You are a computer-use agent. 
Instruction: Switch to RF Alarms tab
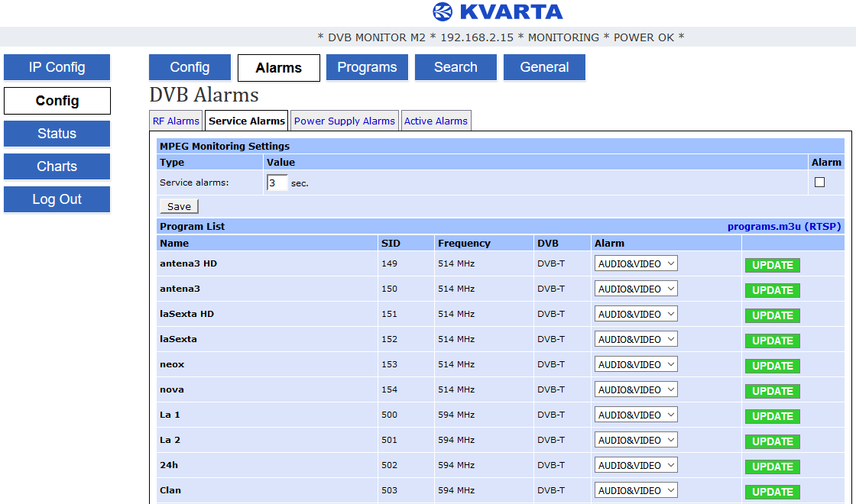[x=176, y=121]
